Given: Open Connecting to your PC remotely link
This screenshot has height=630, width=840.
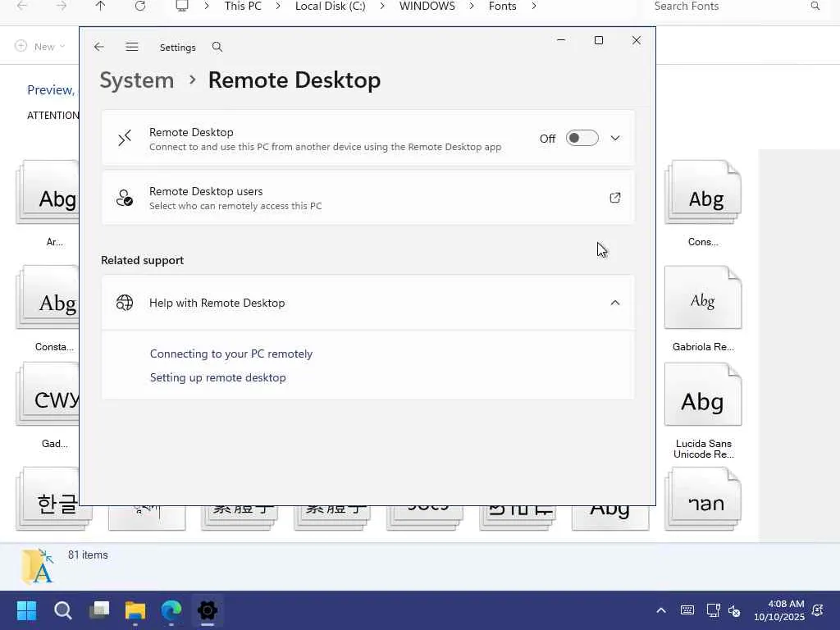Looking at the screenshot, I should (x=231, y=354).
